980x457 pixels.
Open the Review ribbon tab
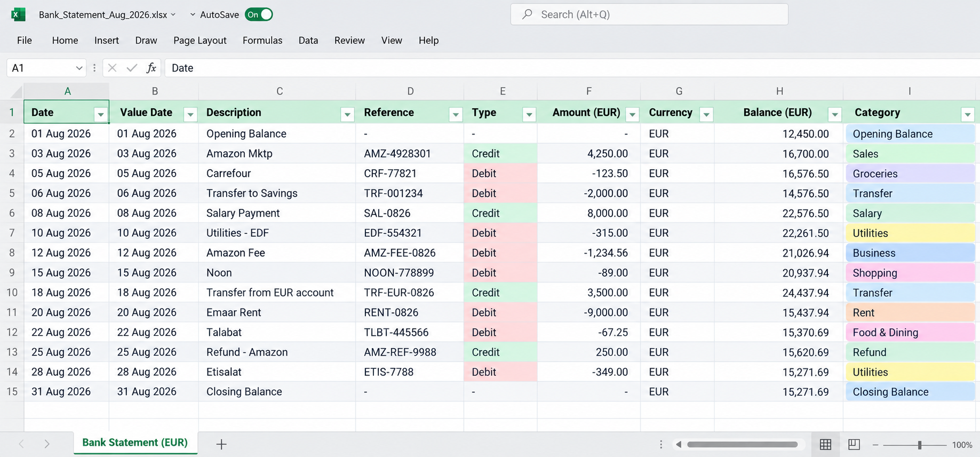pyautogui.click(x=349, y=40)
